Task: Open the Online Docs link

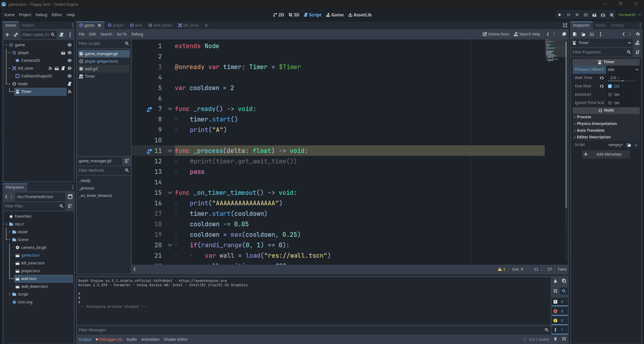Action: [496, 34]
